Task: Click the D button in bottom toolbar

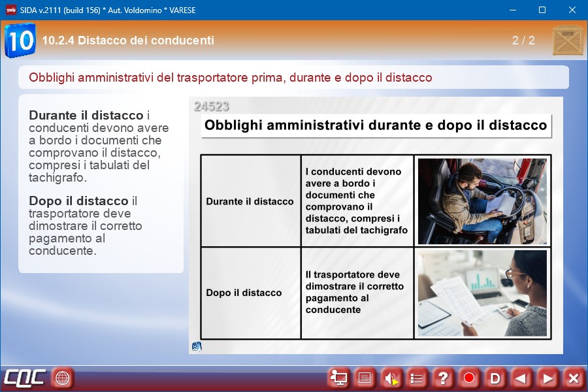Action: 495,378
